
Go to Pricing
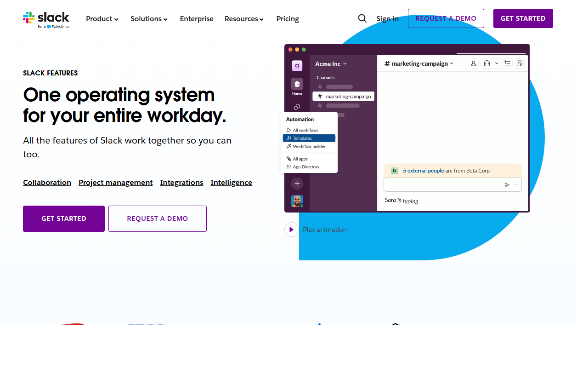(288, 19)
